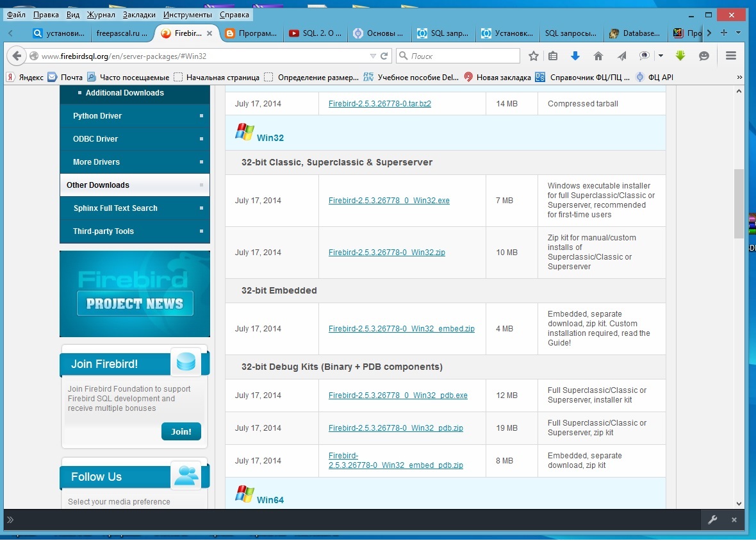Go to the browser home page icon
Screen dimensions: 756x541
pos(598,56)
